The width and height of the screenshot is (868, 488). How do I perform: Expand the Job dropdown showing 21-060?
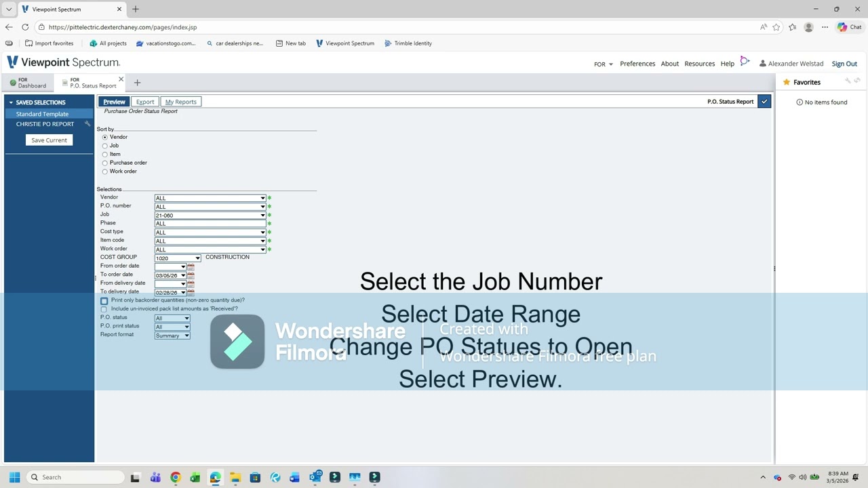[x=262, y=216]
